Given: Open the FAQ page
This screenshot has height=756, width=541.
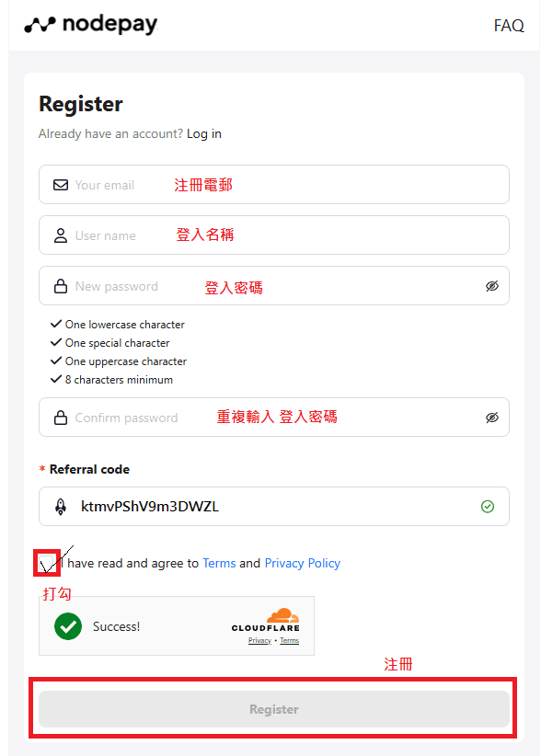Looking at the screenshot, I should [509, 26].
